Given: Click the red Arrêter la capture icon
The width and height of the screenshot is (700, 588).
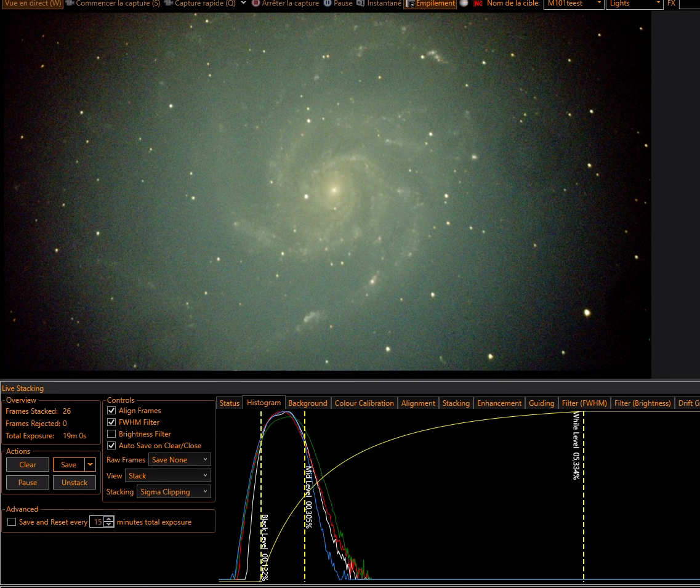Looking at the screenshot, I should pos(255,3).
